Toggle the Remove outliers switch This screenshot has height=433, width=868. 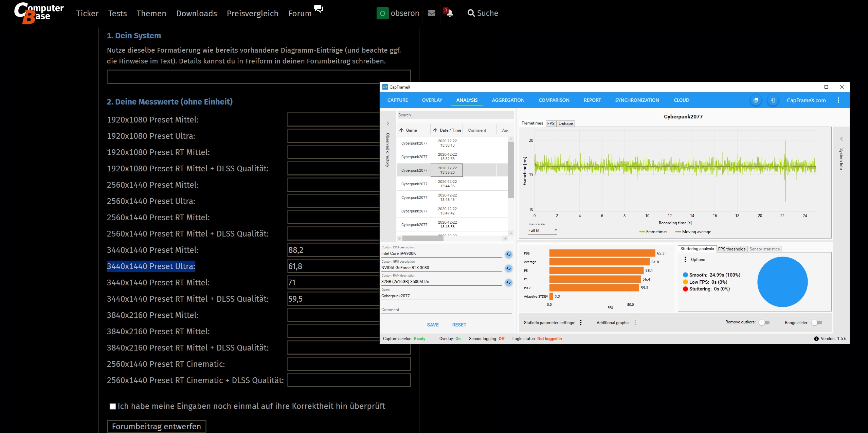[764, 322]
